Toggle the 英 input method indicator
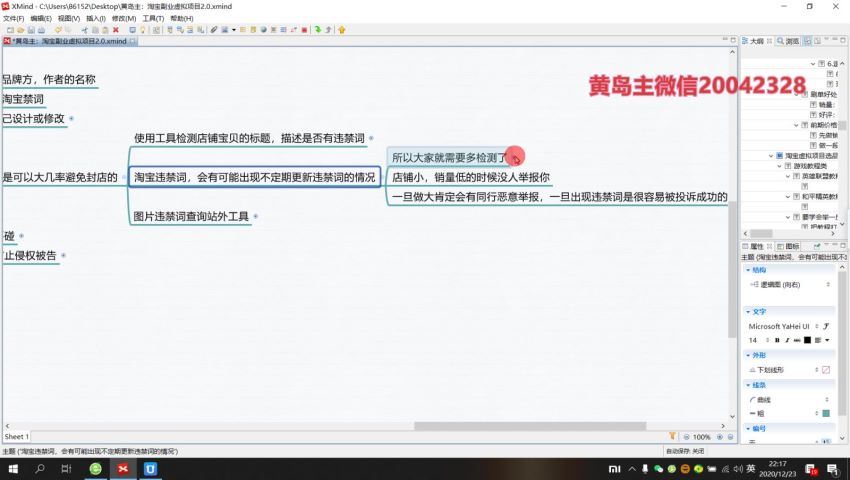The height and width of the screenshot is (480, 850). click(751, 468)
